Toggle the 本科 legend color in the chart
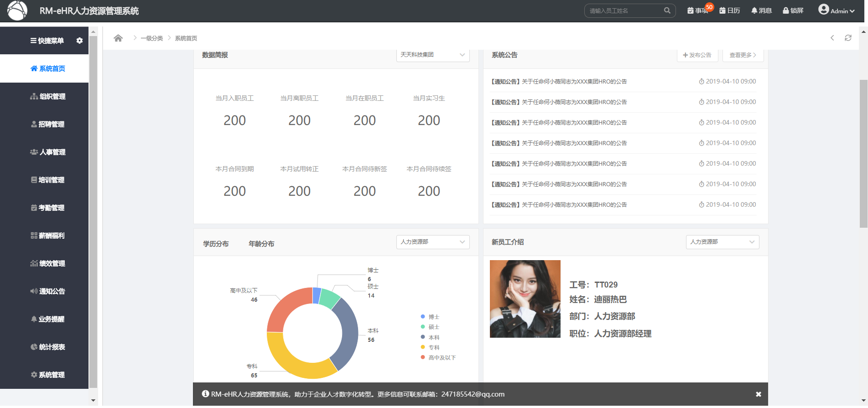 click(423, 337)
